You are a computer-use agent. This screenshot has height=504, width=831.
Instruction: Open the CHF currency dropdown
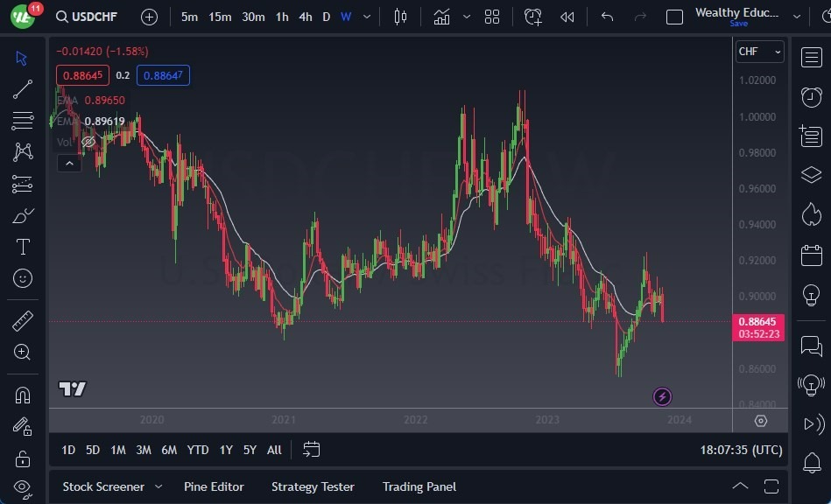click(758, 52)
